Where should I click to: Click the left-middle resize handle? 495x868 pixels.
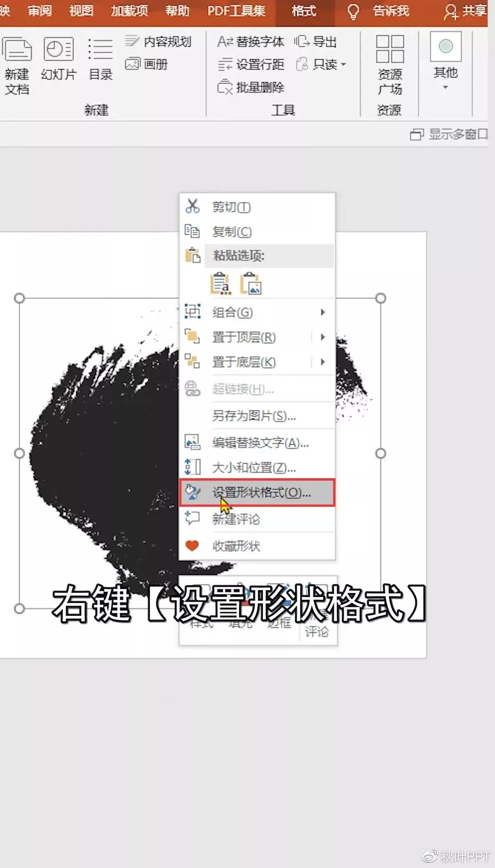[x=19, y=453]
